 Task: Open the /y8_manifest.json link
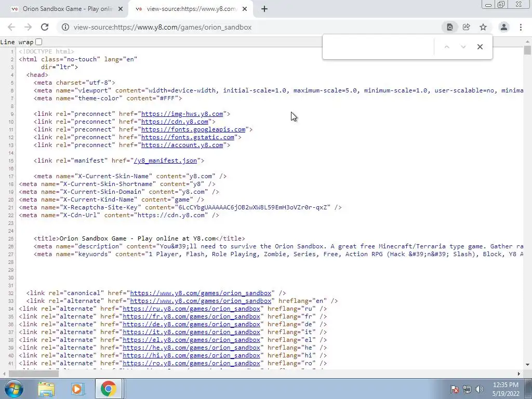click(x=165, y=161)
